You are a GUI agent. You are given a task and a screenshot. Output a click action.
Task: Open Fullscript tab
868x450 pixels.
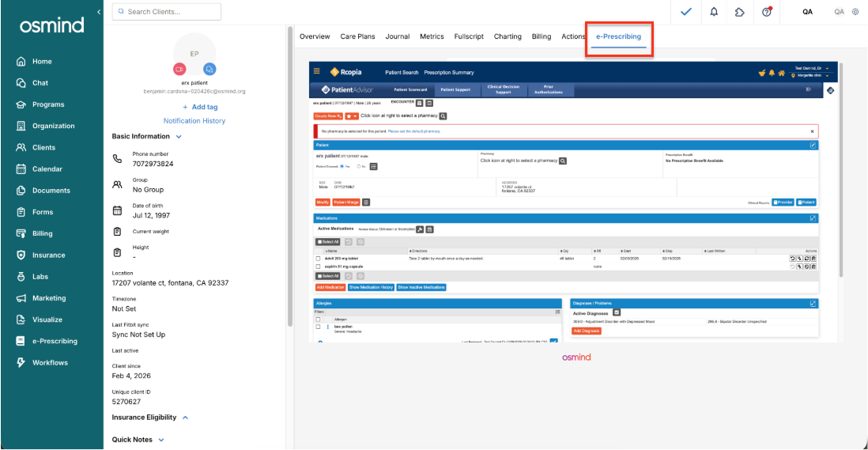pyautogui.click(x=469, y=36)
